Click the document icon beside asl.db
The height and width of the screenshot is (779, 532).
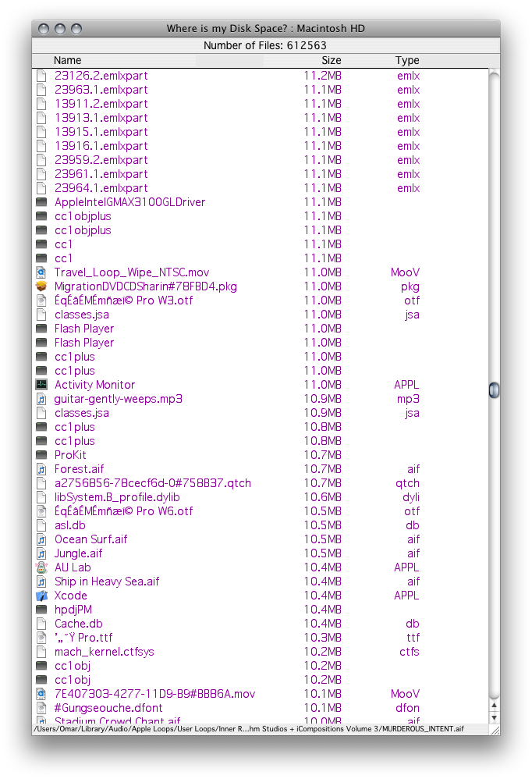pyautogui.click(x=41, y=525)
